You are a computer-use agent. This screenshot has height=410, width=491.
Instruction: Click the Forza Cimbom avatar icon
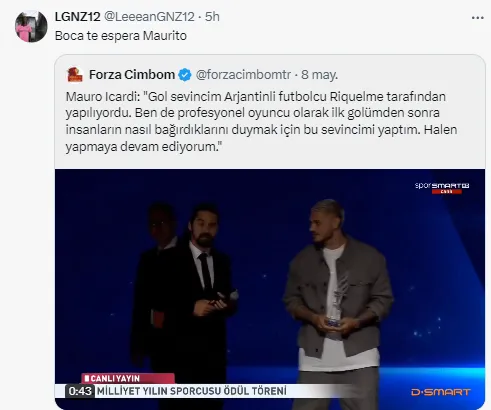(75, 74)
